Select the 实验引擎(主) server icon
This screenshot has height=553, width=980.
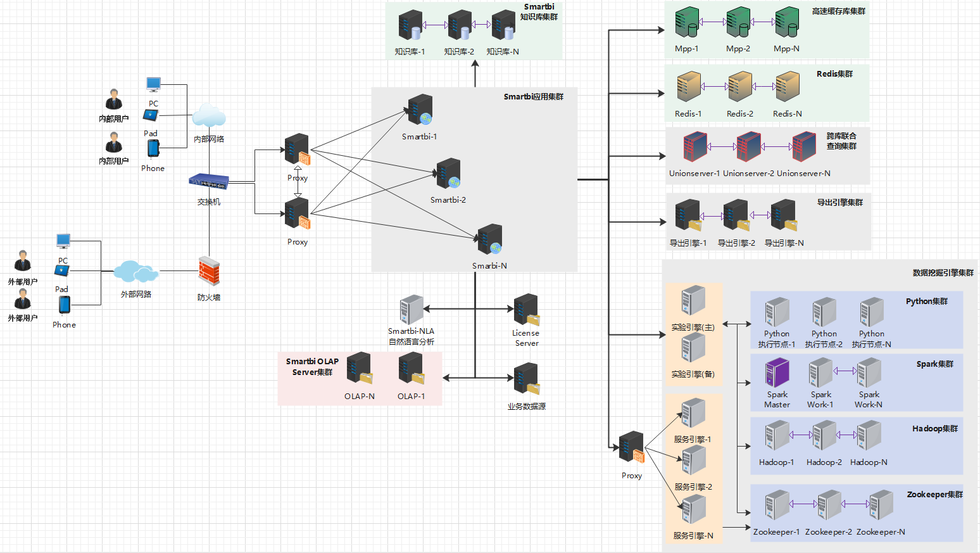click(x=693, y=300)
